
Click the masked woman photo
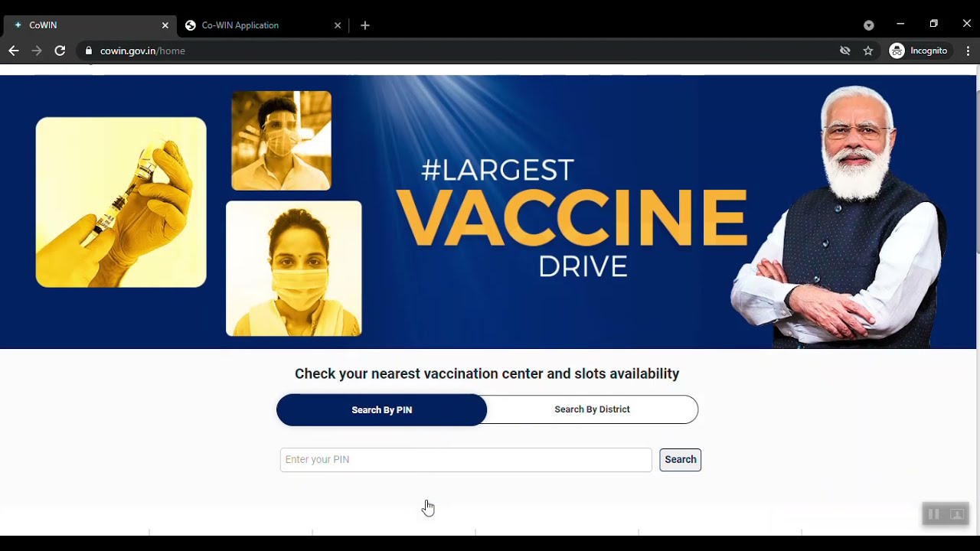tap(294, 269)
